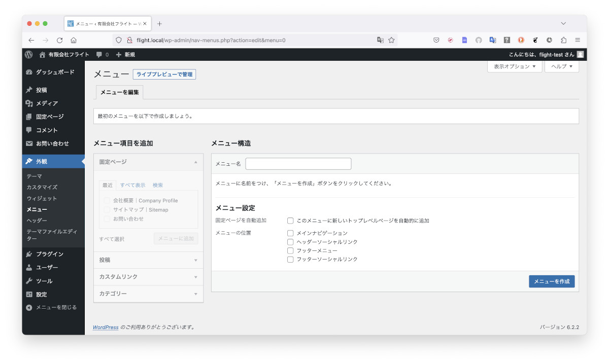
Task: Check フッターソーシャルリンク menu location
Action: tap(290, 259)
